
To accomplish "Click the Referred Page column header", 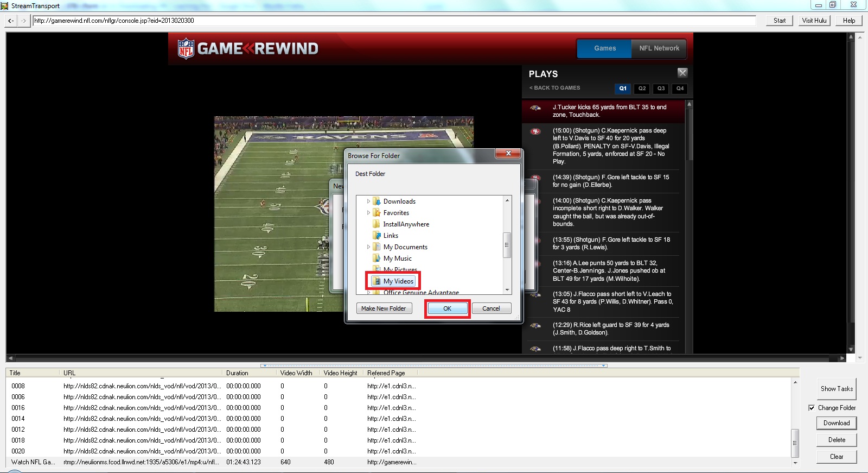I will [391, 373].
